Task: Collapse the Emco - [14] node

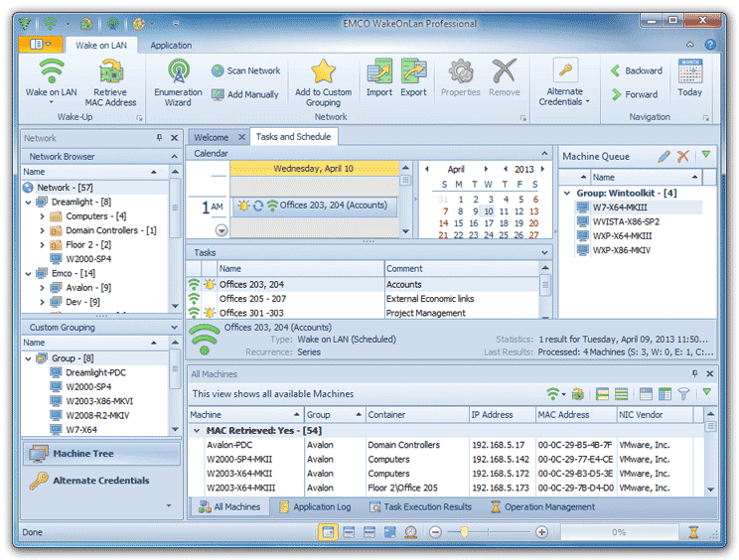Action: click(x=28, y=274)
